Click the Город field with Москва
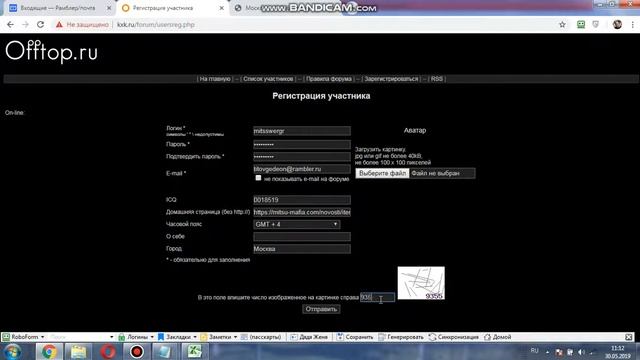Viewport: 640px width, 360px height. click(x=302, y=249)
